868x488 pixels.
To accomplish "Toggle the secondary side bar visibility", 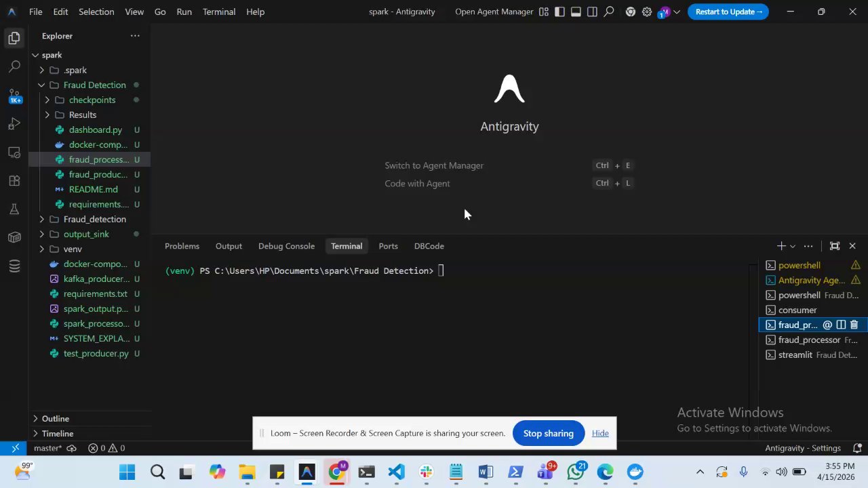I will [592, 12].
